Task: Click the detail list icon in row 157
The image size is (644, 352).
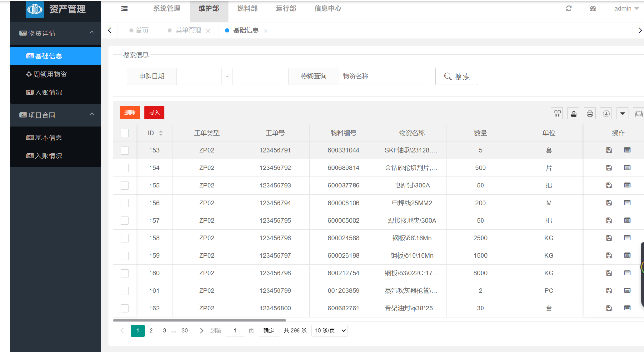Action: (x=627, y=220)
